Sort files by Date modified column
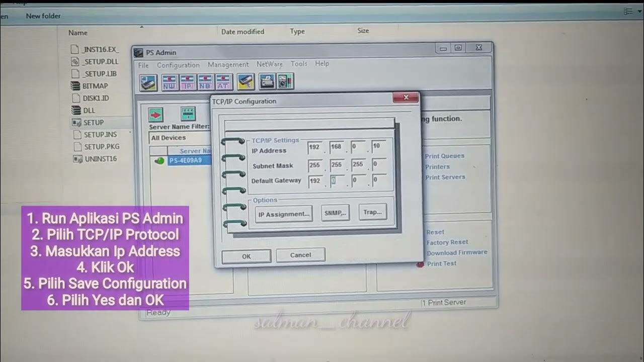The image size is (644, 362). click(243, 32)
